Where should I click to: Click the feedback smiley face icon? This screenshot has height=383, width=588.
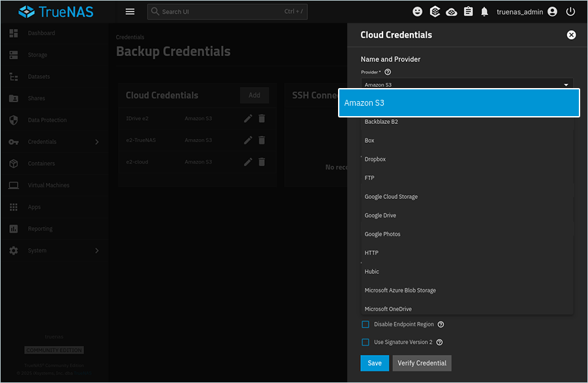[418, 12]
